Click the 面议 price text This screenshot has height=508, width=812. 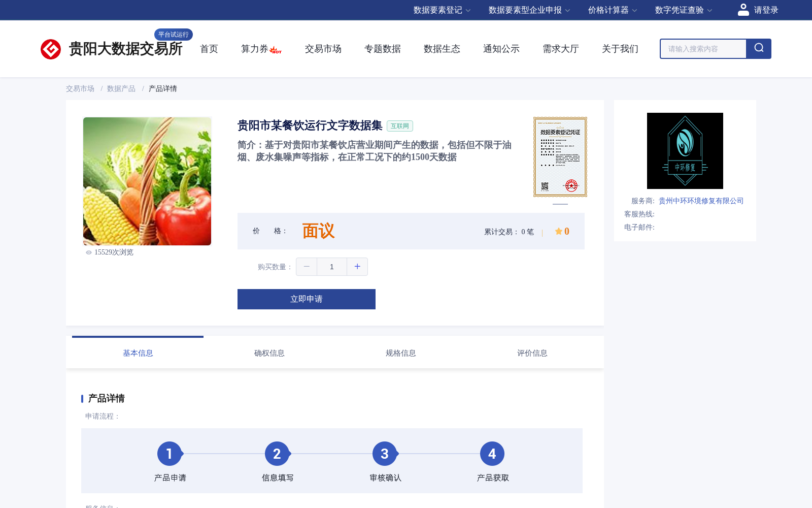tap(319, 231)
